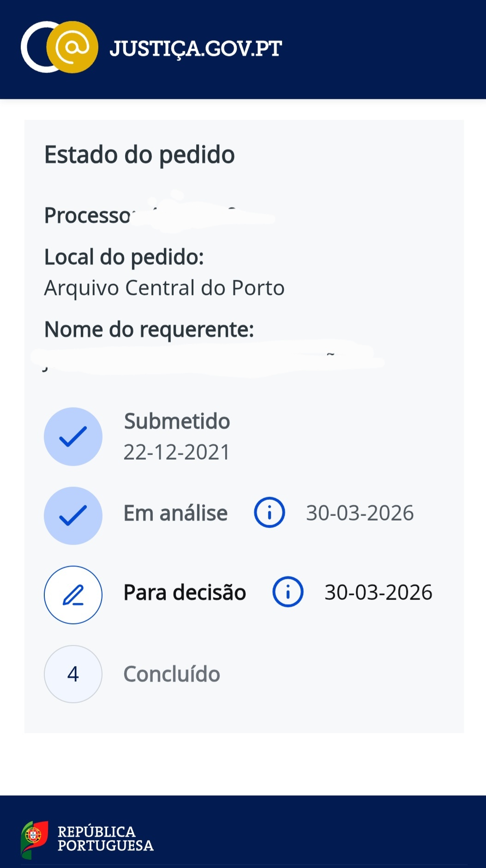Click the Submetido checkmark circle
486x868 pixels.
(x=73, y=437)
